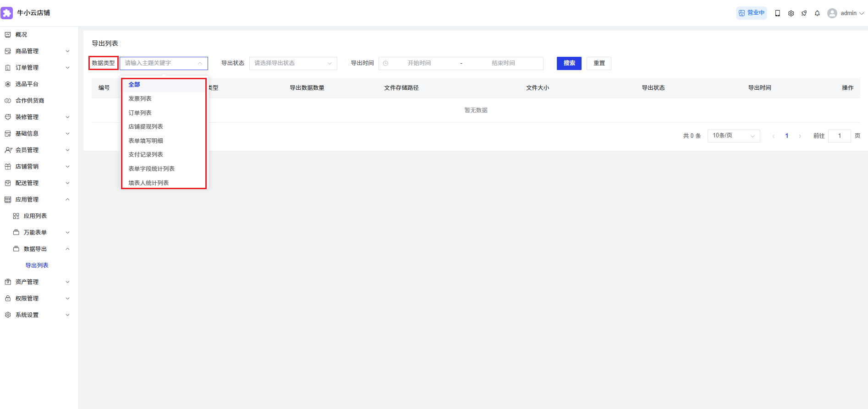Click the 开始时间 start date field
Image resolution: width=868 pixels, height=409 pixels.
[x=419, y=63]
